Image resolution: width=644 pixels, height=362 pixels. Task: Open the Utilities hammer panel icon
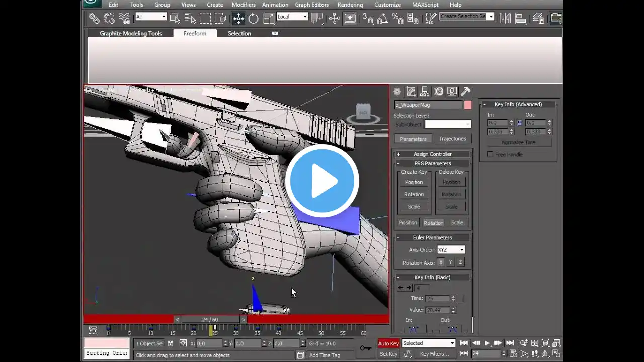click(466, 92)
